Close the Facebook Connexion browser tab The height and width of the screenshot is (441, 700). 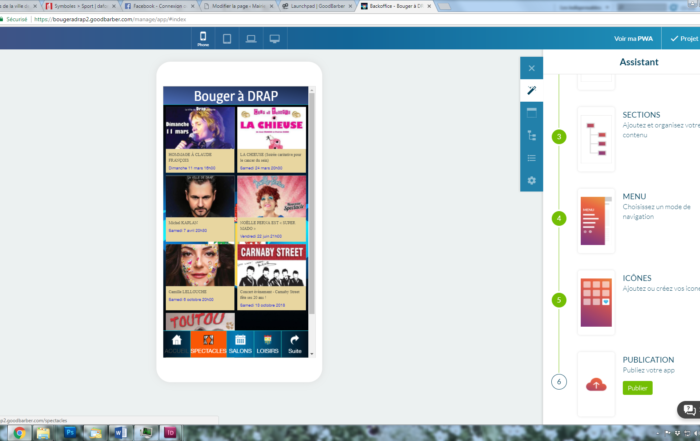[x=192, y=6]
